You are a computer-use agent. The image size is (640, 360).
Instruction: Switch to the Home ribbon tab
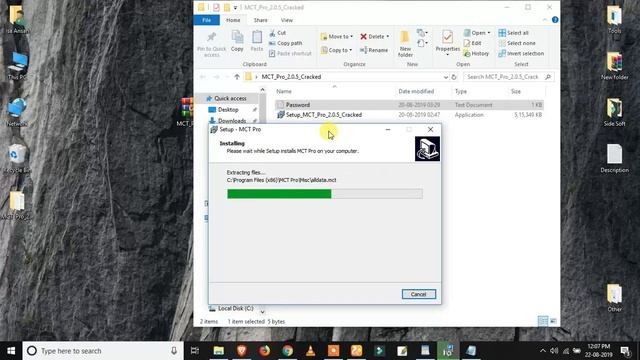(233, 20)
